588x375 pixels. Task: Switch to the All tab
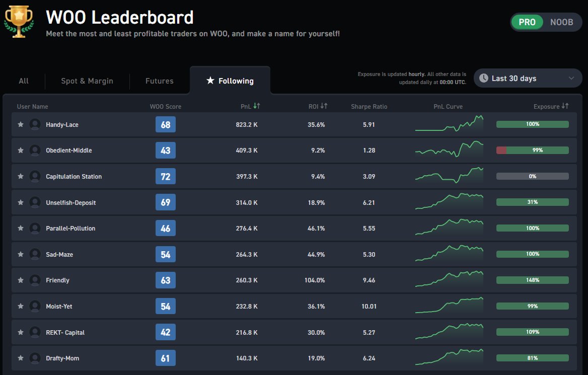24,81
